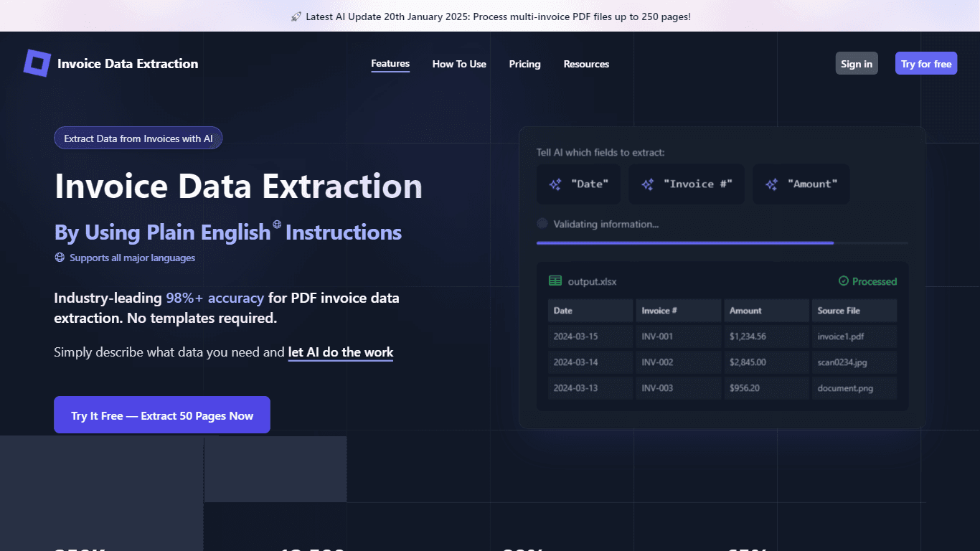Open the Resources nav item
Viewport: 980px width, 551px height.
(x=586, y=64)
